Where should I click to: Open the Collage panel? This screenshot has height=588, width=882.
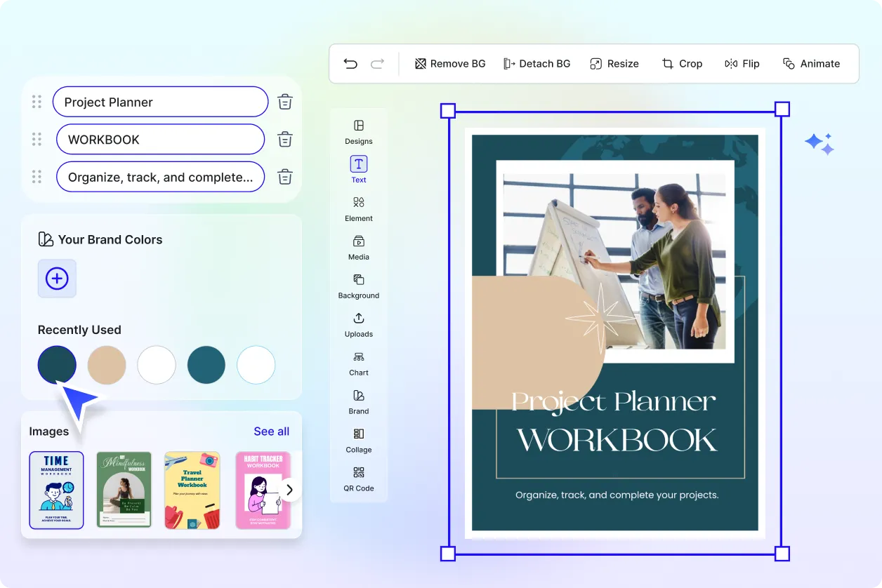[358, 441]
